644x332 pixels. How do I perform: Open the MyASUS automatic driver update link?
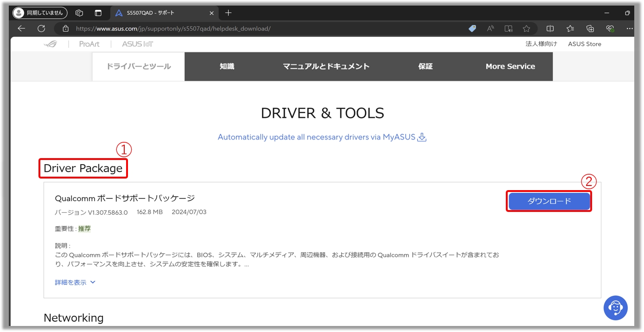tap(317, 137)
